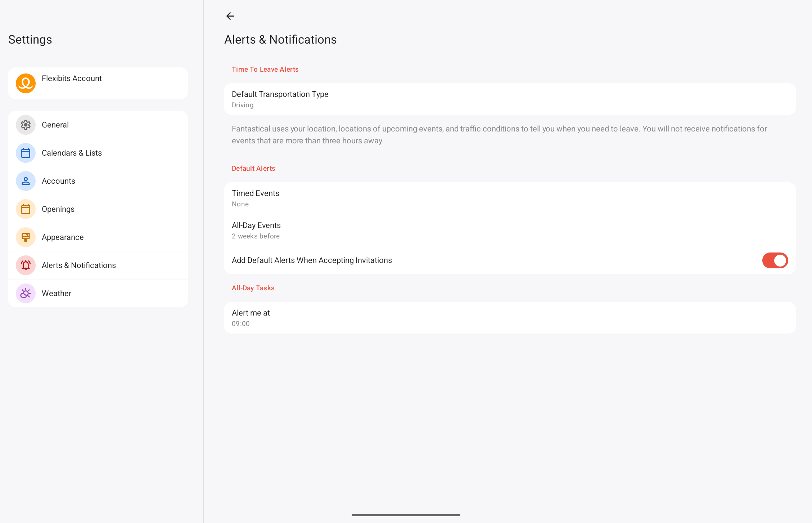Click the Alerts & Notifications bell icon
Image resolution: width=812 pixels, height=523 pixels.
point(26,265)
